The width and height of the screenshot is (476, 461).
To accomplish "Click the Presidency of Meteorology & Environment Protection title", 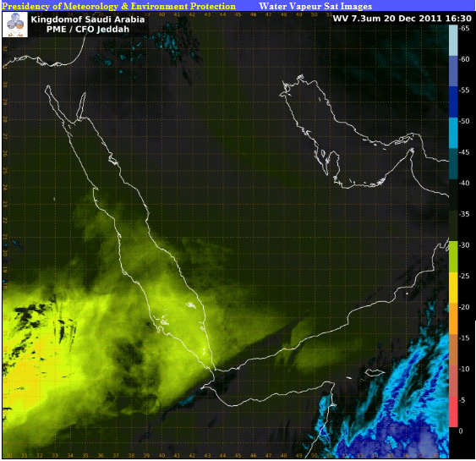I will tap(118, 6).
